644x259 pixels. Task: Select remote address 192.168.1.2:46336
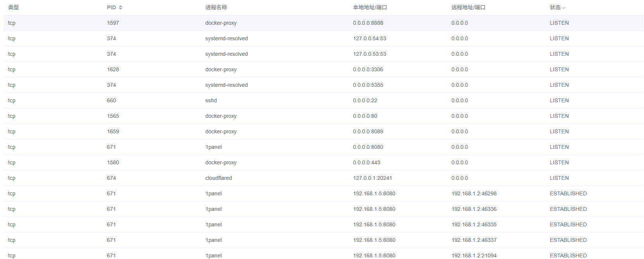[x=474, y=209]
